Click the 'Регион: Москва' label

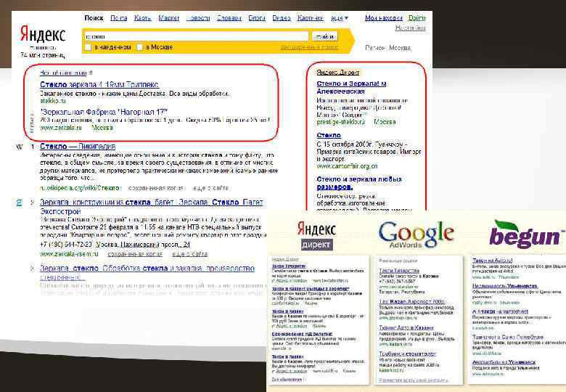coord(388,48)
